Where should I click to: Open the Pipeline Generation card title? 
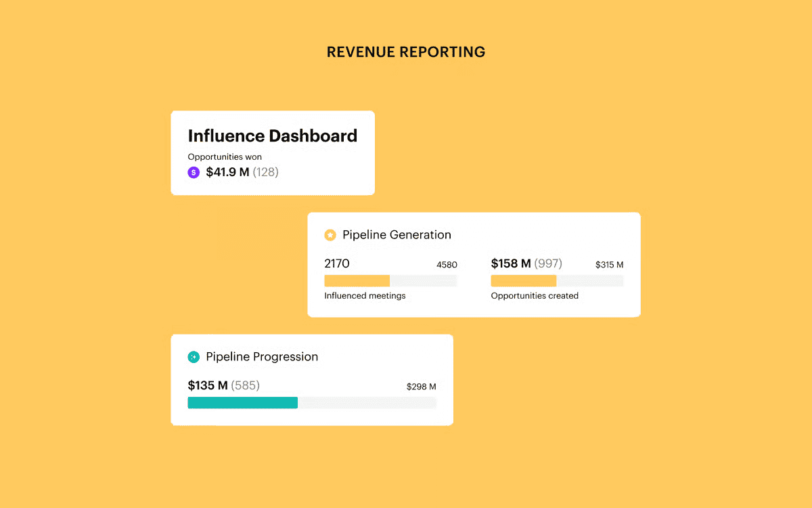point(397,235)
